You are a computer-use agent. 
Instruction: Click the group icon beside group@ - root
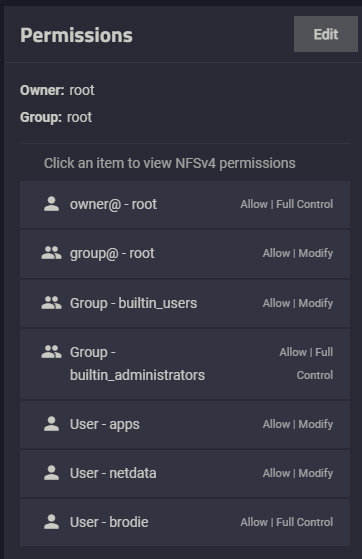(x=51, y=253)
